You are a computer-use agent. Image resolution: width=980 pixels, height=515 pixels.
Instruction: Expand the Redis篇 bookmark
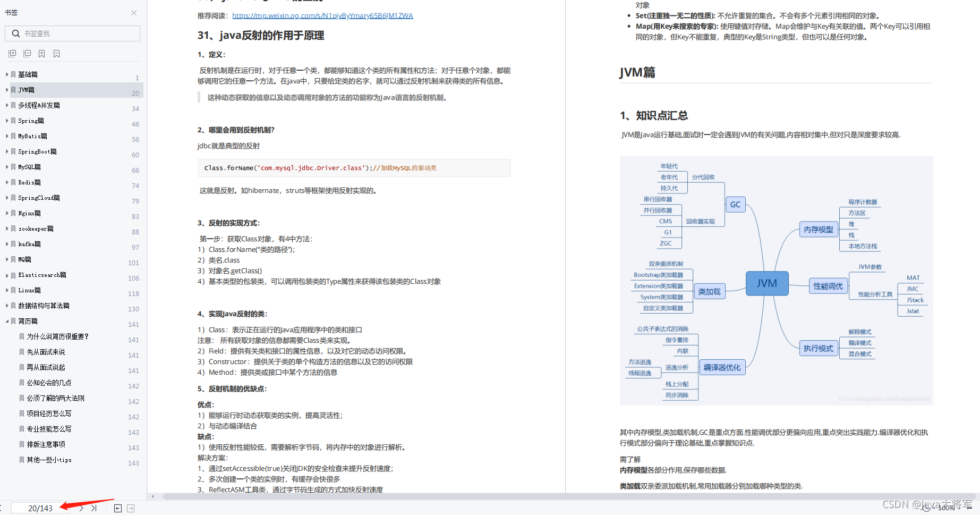[x=7, y=182]
